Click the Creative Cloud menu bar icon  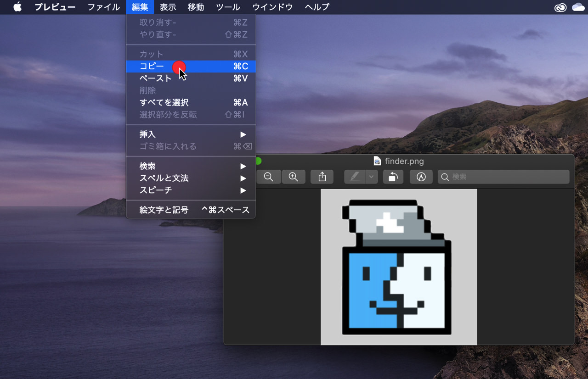(x=560, y=7)
